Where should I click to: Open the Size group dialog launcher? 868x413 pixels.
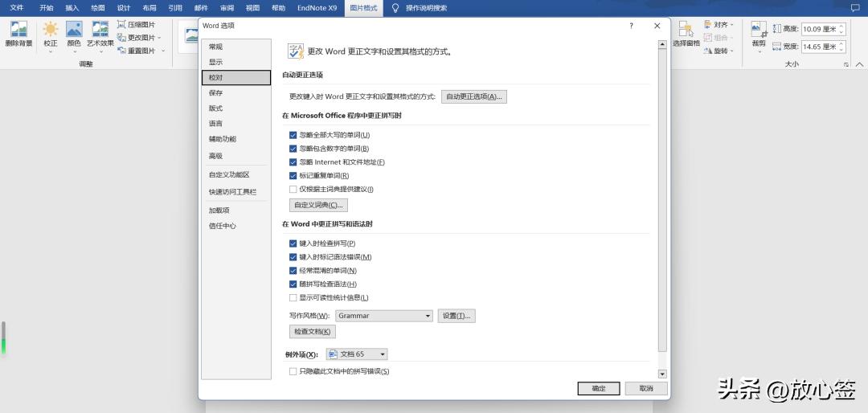(x=845, y=65)
